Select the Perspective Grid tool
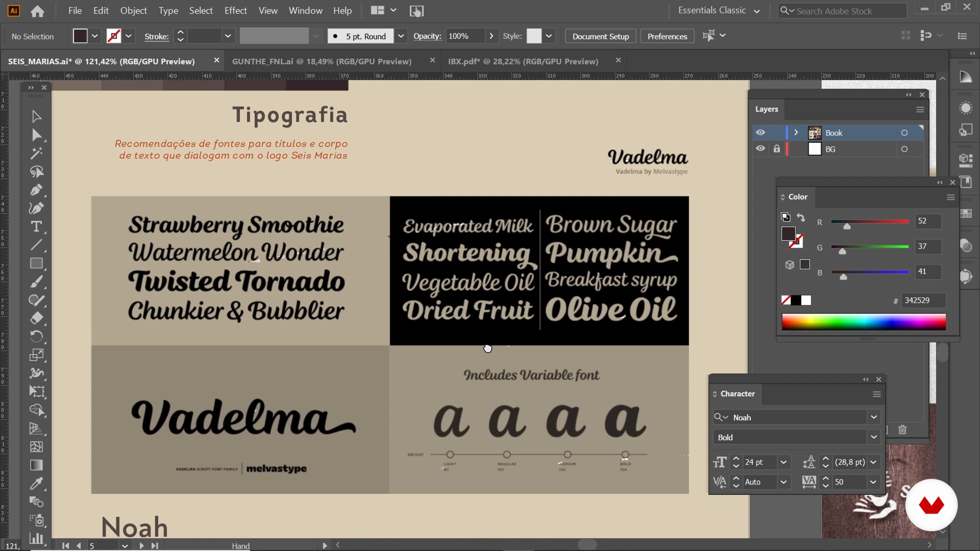The width and height of the screenshot is (980, 551). click(36, 428)
